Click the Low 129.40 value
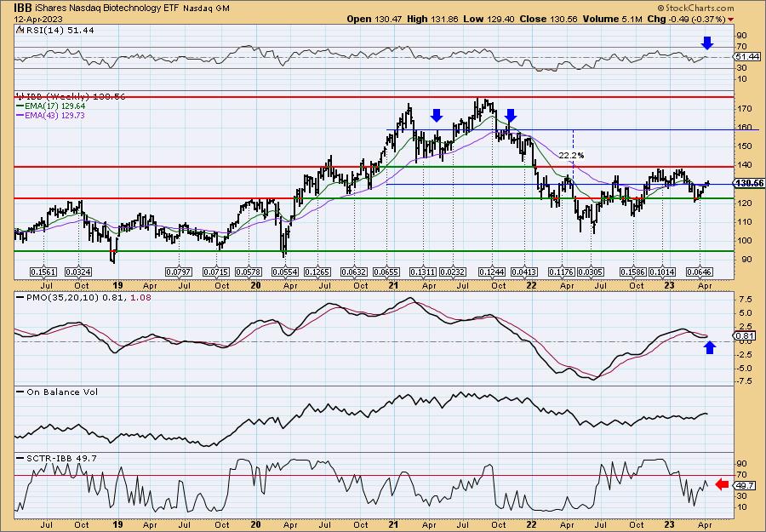The height and width of the screenshot is (532, 766). click(488, 19)
